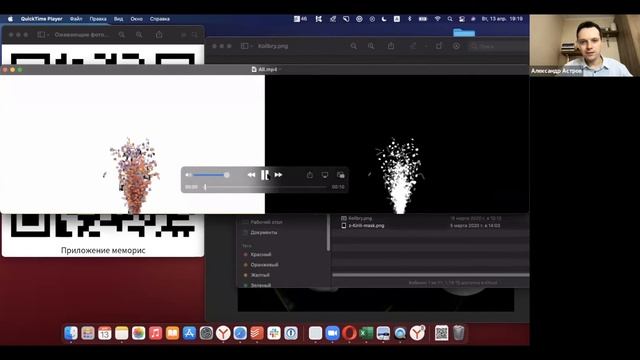Open the share menu in player controls
This screenshot has height=360, width=640.
coord(310,175)
